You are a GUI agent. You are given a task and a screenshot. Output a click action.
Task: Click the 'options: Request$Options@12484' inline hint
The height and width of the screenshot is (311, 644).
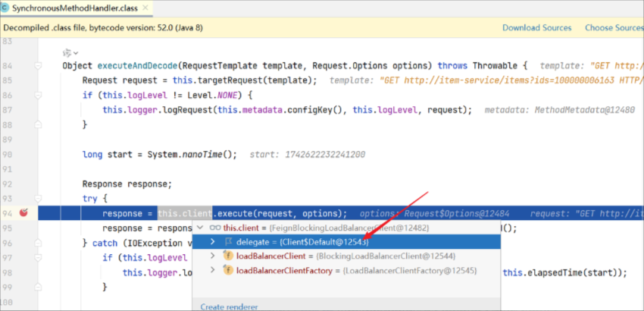coord(435,213)
